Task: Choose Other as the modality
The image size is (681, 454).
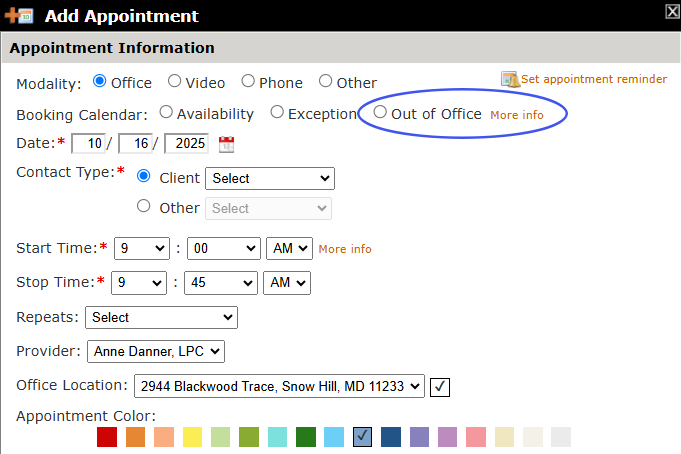Action: click(x=325, y=81)
